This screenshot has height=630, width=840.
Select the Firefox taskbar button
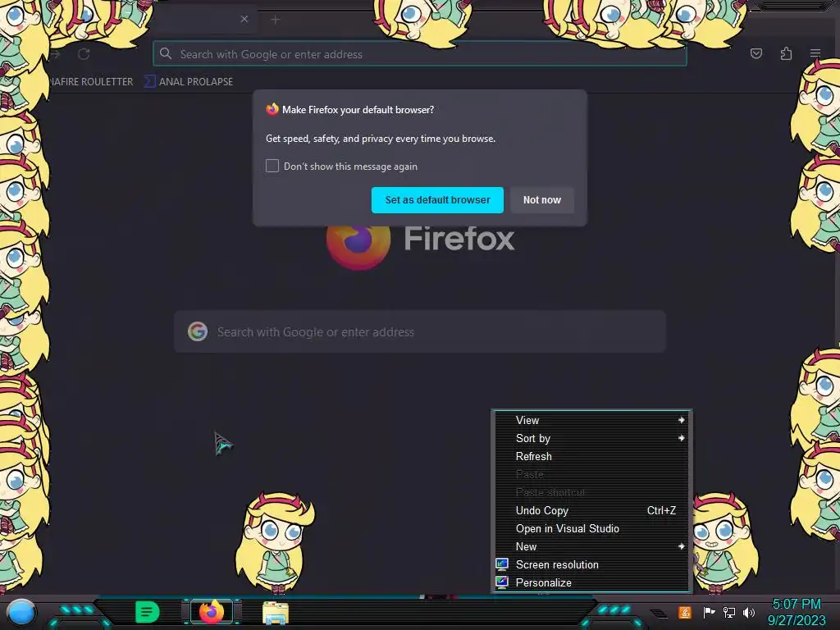click(x=212, y=612)
